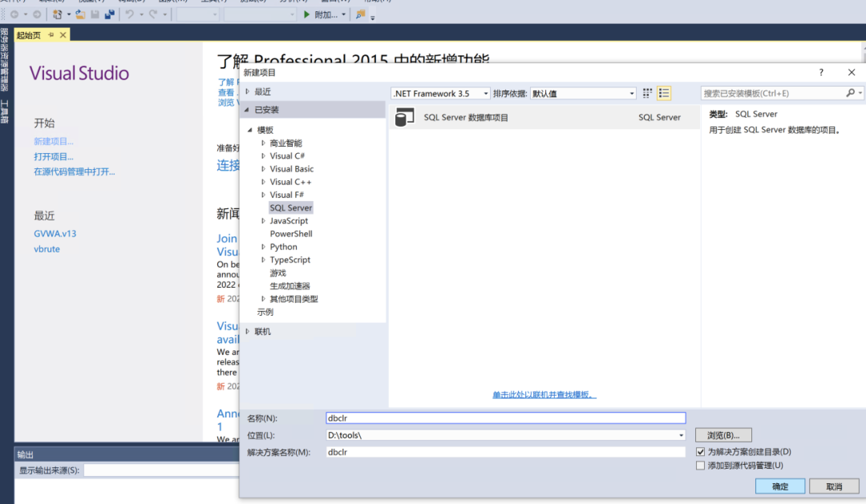Pin the Start Page tab
The width and height of the screenshot is (866, 504).
51,34
